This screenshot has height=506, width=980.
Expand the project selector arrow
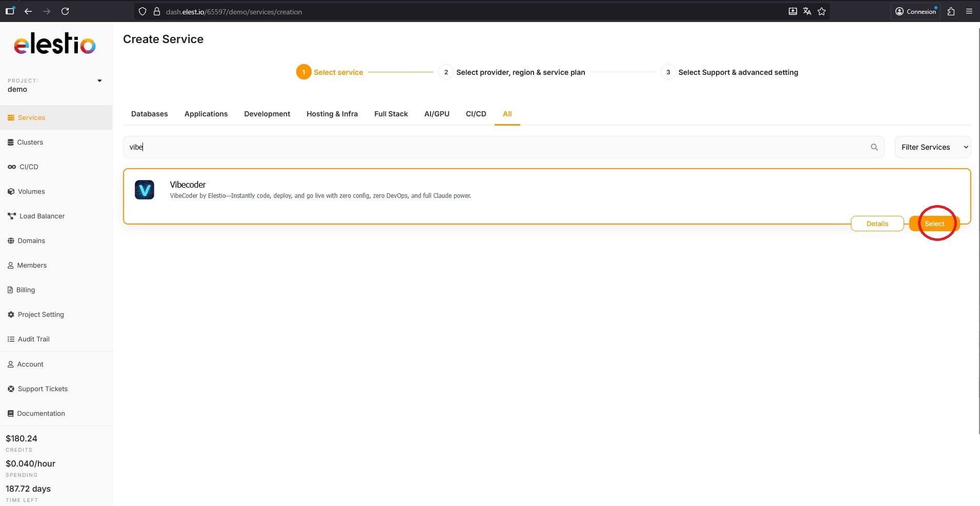99,80
